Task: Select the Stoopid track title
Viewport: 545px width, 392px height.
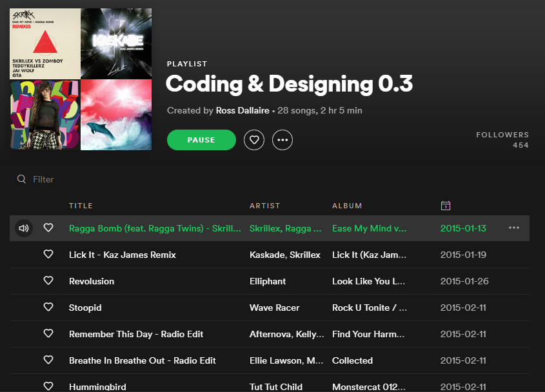Action: tap(85, 308)
